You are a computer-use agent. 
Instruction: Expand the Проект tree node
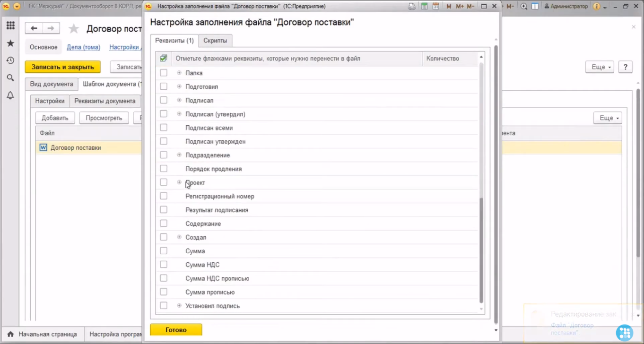[x=179, y=182]
